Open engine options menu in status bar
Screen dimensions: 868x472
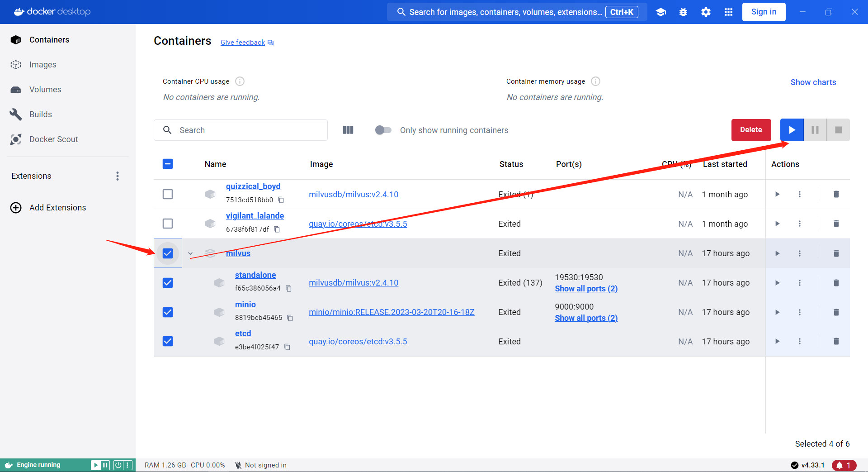(128, 465)
